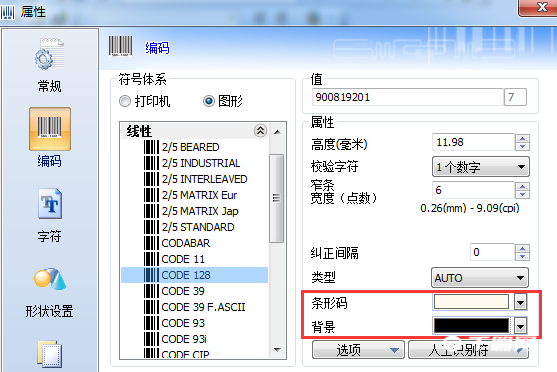557x372 pixels.
Task: Choose CODABAR symbology
Action: pyautogui.click(x=186, y=243)
